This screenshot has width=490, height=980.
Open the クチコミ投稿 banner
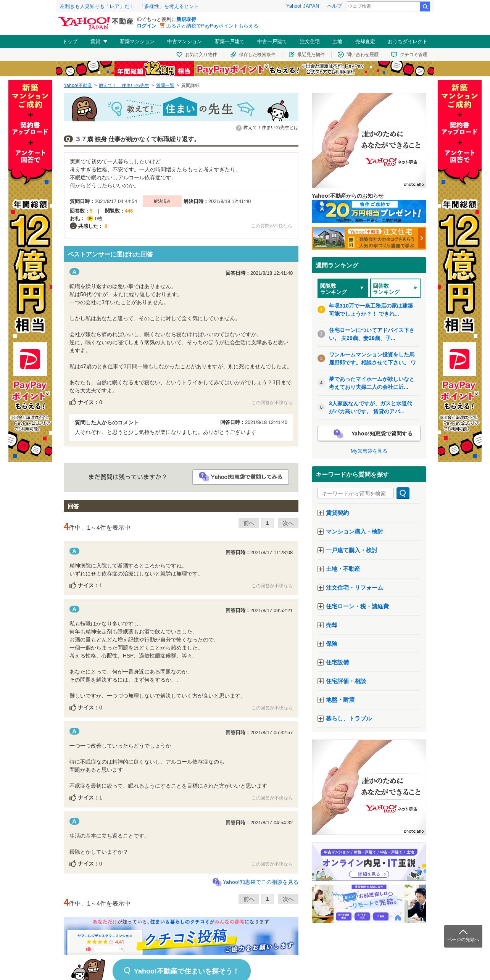181,936
